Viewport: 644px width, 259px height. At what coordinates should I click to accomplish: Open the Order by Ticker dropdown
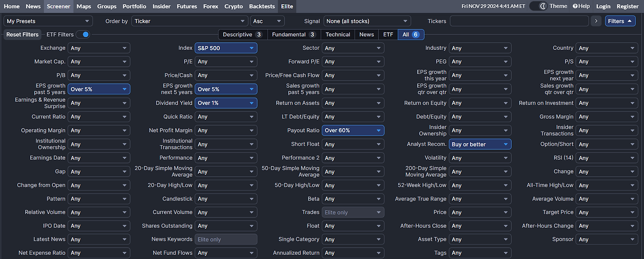tap(190, 21)
